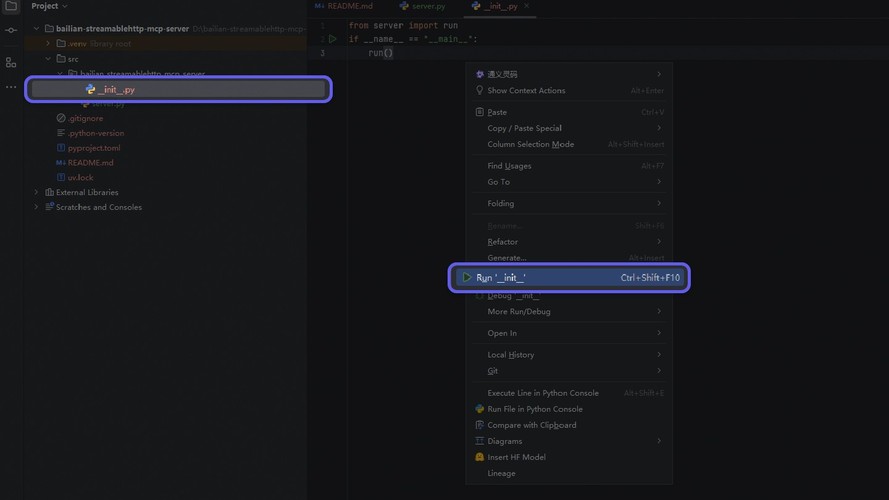Open the Structure tool window icon
This screenshot has height=500, width=889.
(x=11, y=62)
